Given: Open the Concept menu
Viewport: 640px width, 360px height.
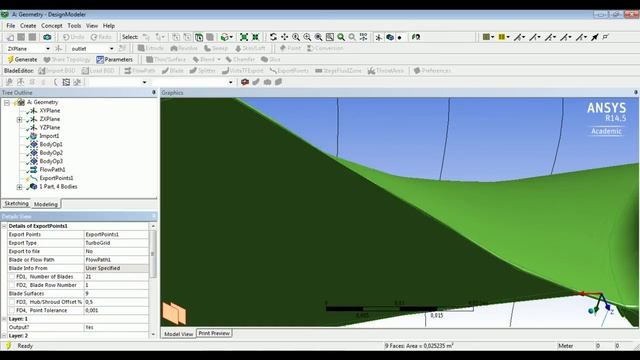Looking at the screenshot, I should click(52, 26).
